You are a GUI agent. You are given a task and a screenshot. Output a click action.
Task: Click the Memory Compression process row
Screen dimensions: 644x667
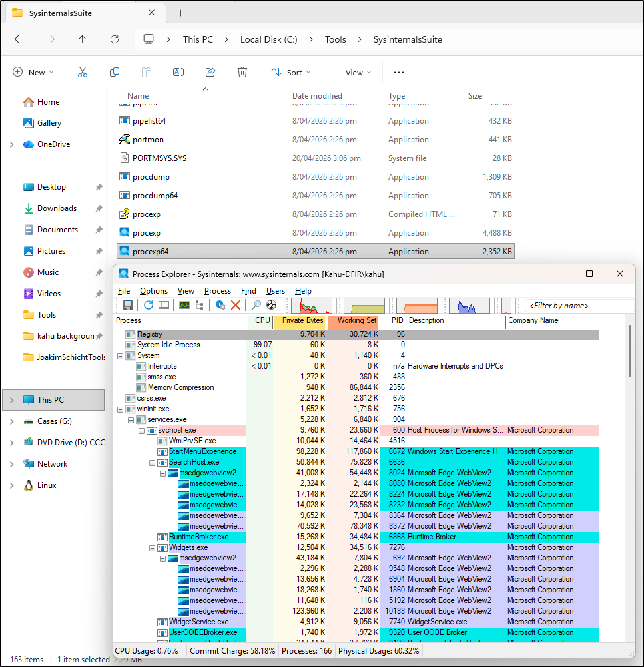point(358,388)
